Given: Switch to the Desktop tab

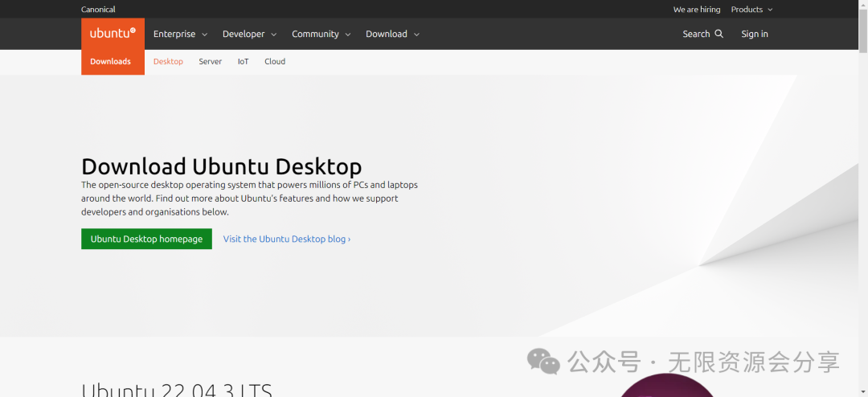Looking at the screenshot, I should 168,61.
